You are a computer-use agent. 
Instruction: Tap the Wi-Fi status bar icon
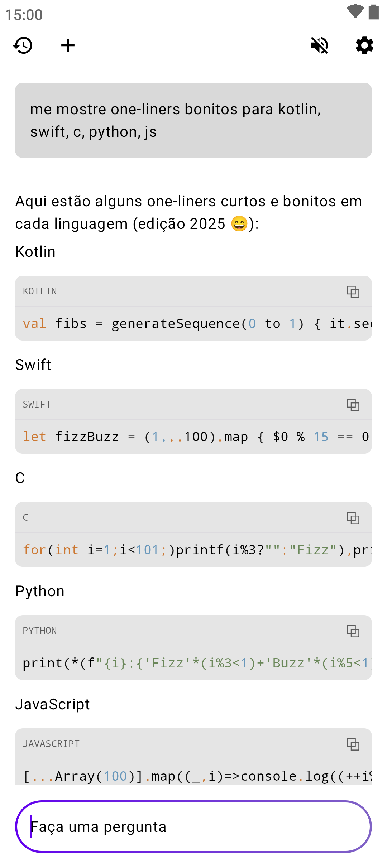coord(355,11)
